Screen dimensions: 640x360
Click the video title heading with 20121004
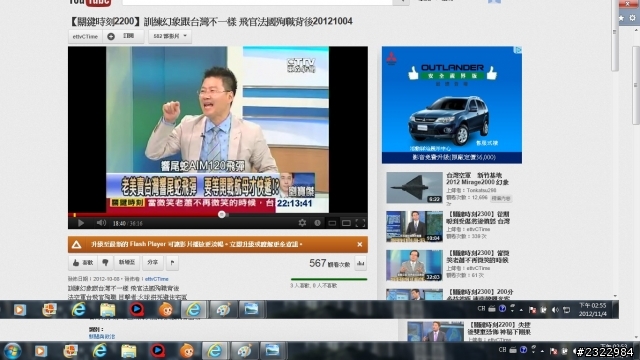[x=211, y=21]
